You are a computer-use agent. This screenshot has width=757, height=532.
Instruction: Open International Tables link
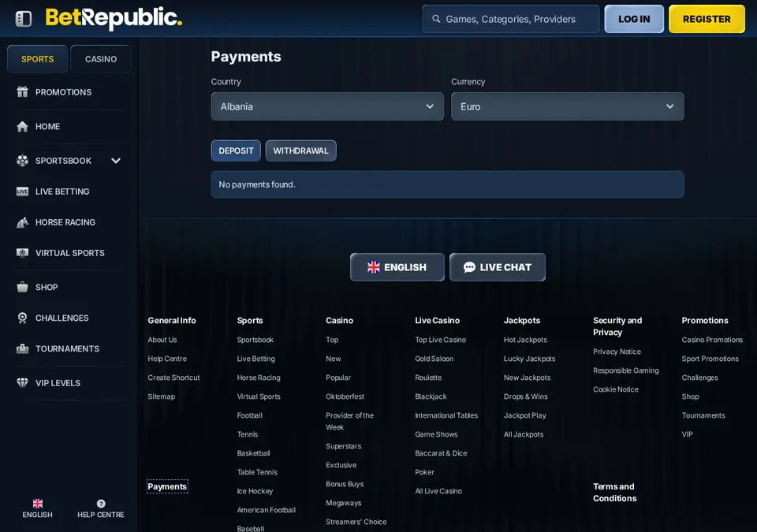pos(446,415)
